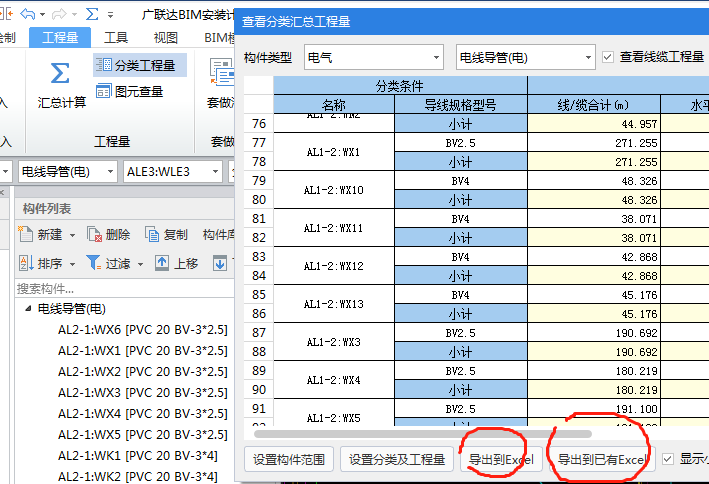Screen dimensions: 709x484
Task: Toggle the 显示 checkbox at dialog bottom
Action: (668, 459)
